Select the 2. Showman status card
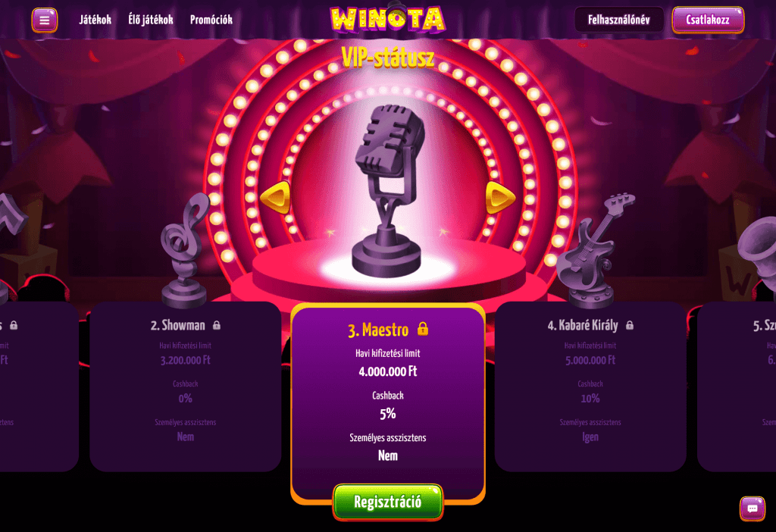776x532 pixels. point(186,386)
